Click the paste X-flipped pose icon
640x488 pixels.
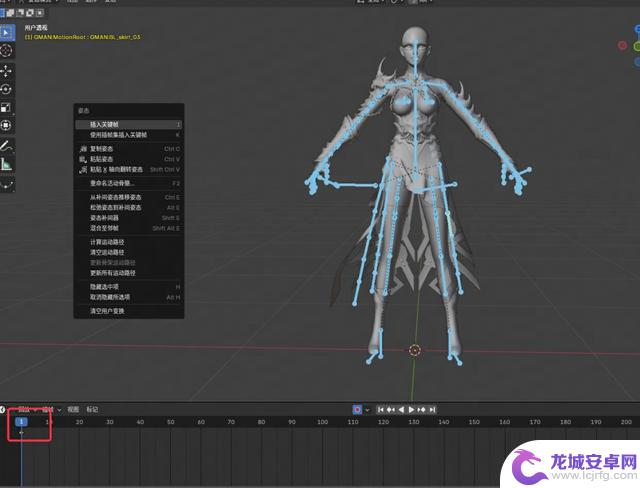click(83, 169)
